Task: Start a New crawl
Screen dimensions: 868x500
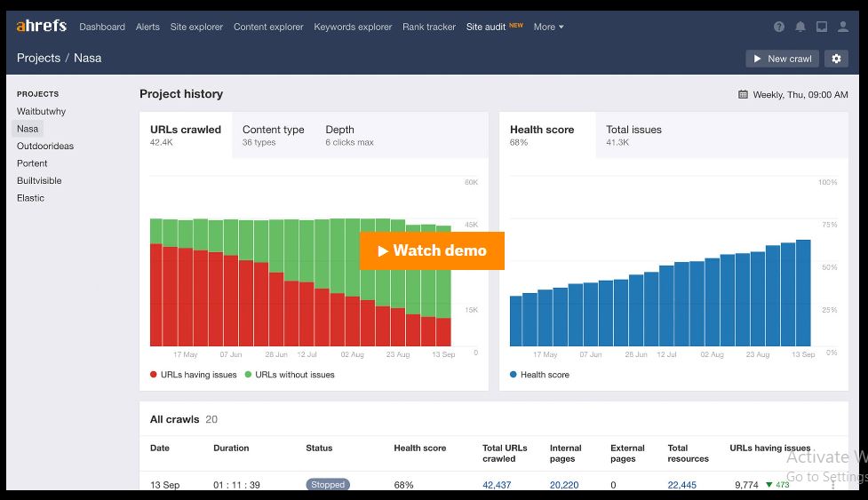Action: 782,59
